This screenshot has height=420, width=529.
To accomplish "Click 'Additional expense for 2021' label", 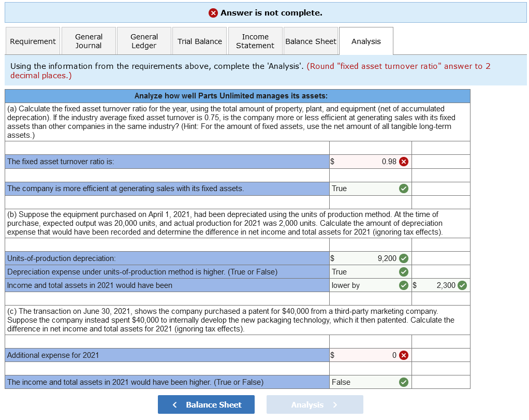I will coord(53,355).
